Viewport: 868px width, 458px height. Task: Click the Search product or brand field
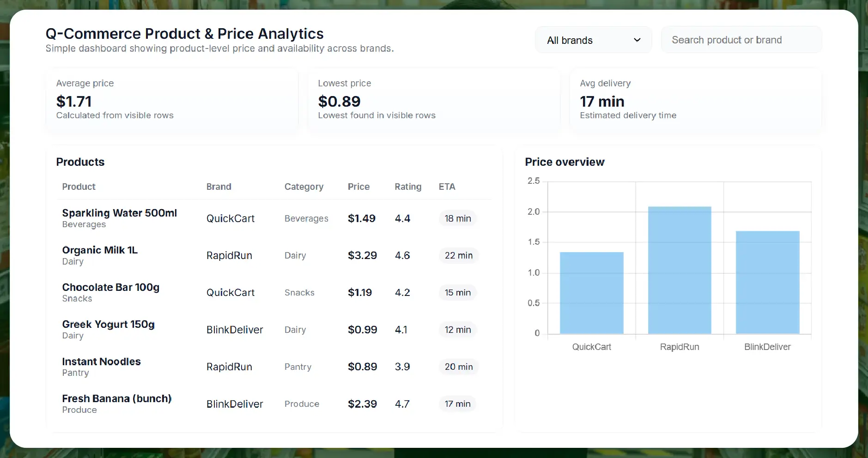pyautogui.click(x=741, y=40)
